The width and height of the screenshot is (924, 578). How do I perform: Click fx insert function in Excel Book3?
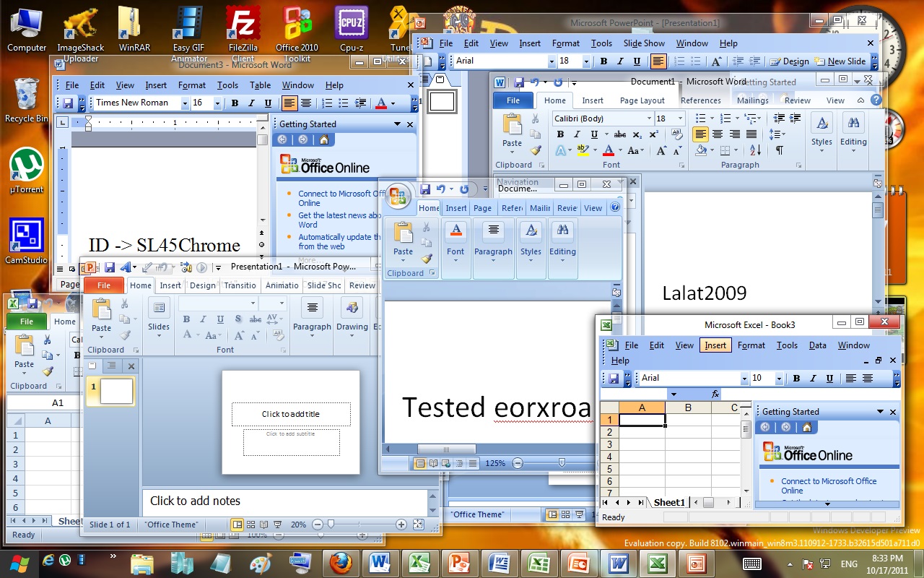pyautogui.click(x=715, y=394)
